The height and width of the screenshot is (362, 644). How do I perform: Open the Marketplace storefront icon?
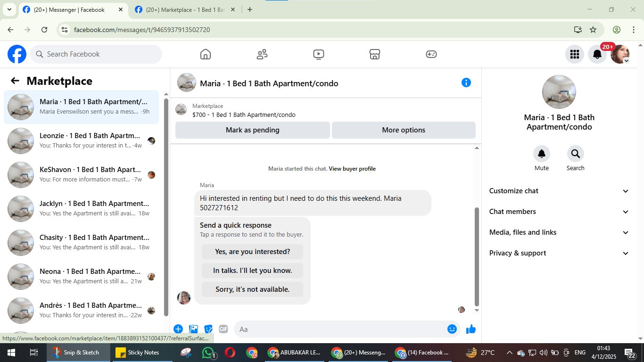[x=375, y=54]
